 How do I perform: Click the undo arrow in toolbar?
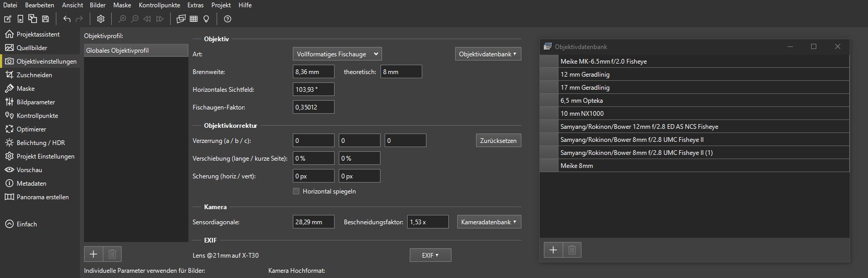click(67, 19)
